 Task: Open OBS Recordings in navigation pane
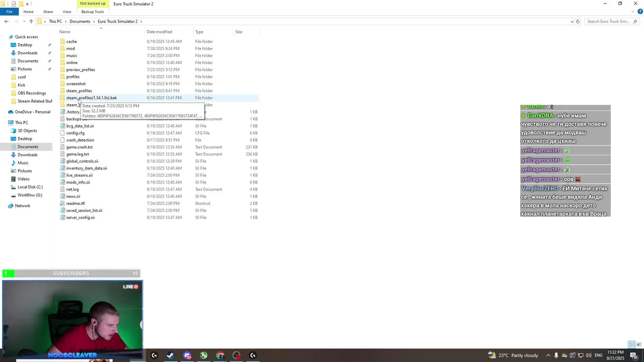(32, 93)
